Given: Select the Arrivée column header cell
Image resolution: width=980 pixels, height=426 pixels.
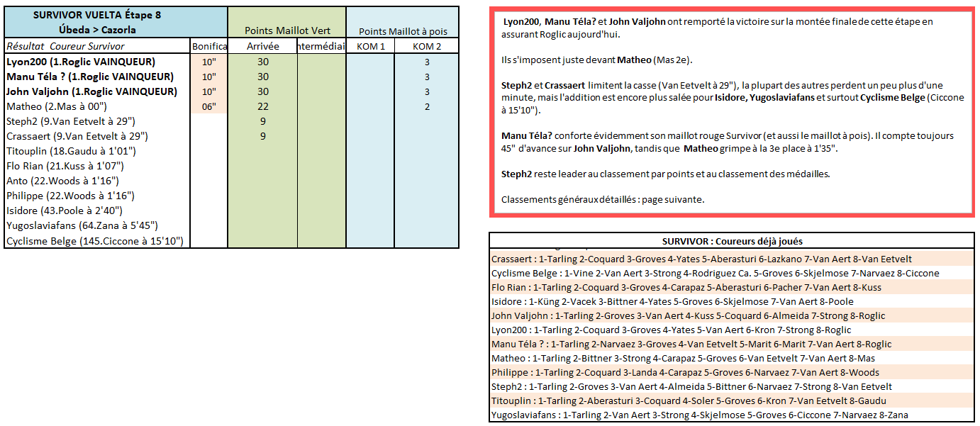Looking at the screenshot, I should tap(262, 46).
